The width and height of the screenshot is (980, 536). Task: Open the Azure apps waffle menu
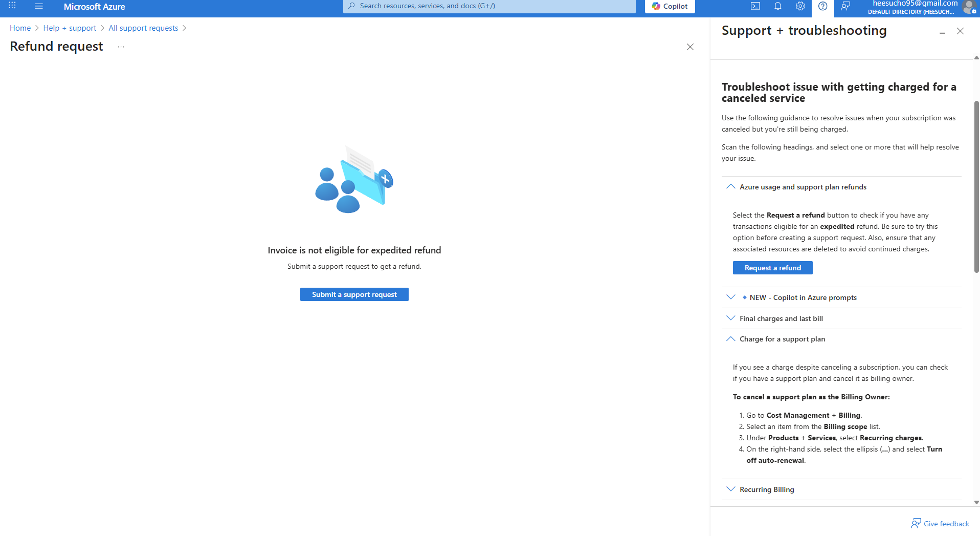(x=12, y=6)
